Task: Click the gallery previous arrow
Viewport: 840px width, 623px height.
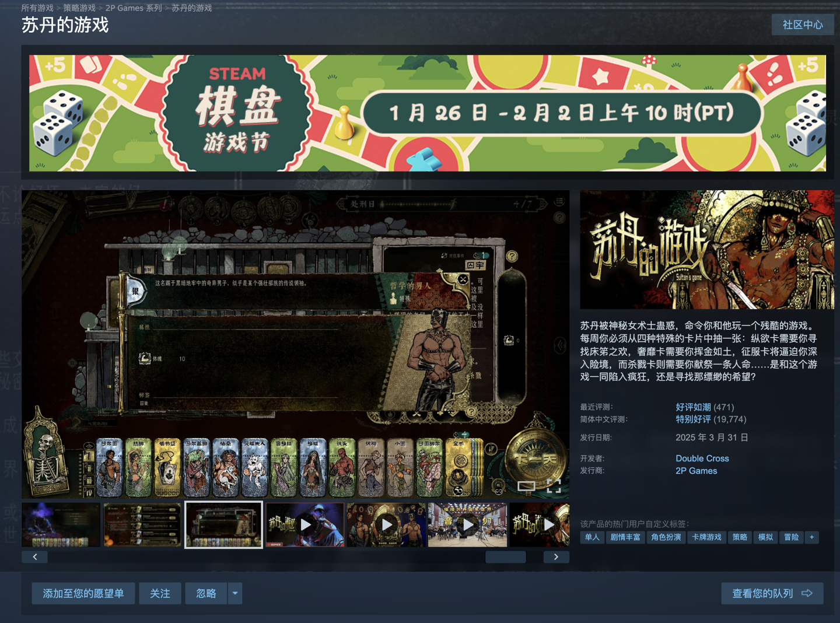Action: click(x=34, y=556)
